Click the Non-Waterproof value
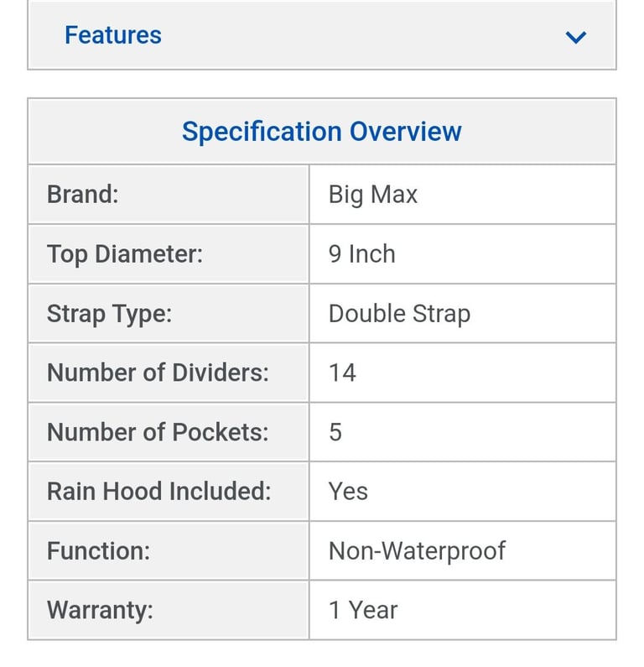Screen dimensions: 644x667 pos(417,551)
